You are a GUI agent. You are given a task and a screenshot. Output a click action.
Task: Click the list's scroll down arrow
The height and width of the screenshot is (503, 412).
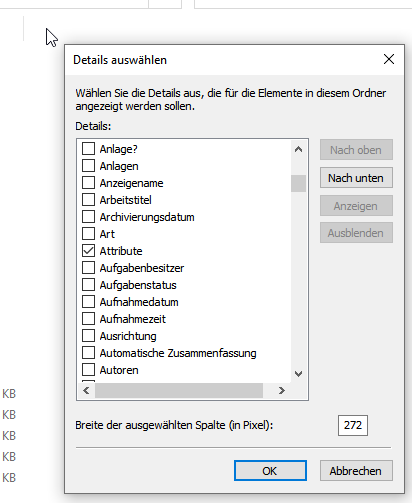(x=298, y=374)
